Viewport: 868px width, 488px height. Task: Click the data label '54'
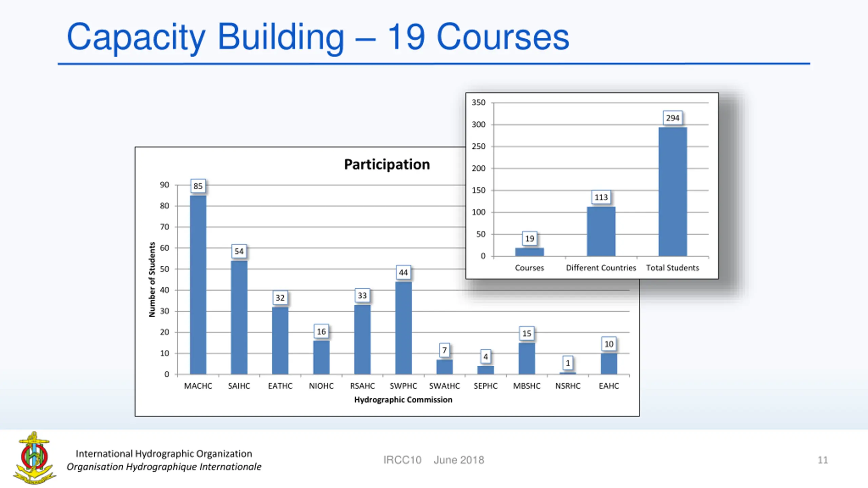(x=239, y=251)
